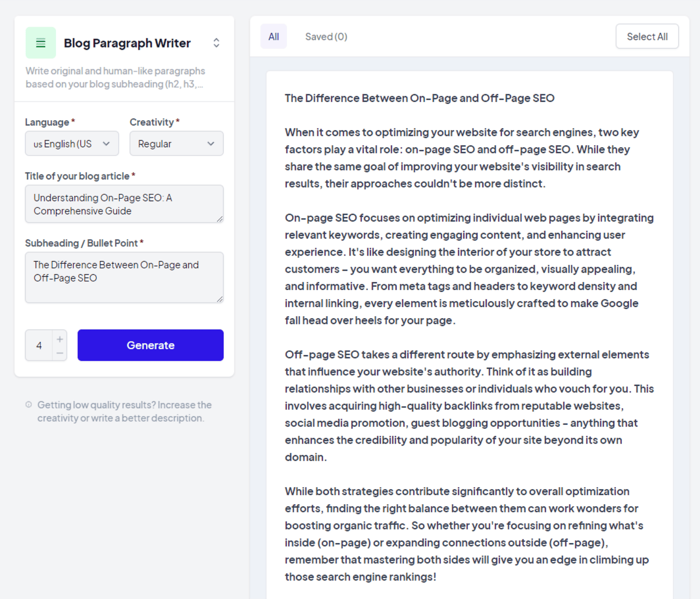Open the Creativity dropdown
Viewport: 700px width, 599px height.
[x=176, y=144]
